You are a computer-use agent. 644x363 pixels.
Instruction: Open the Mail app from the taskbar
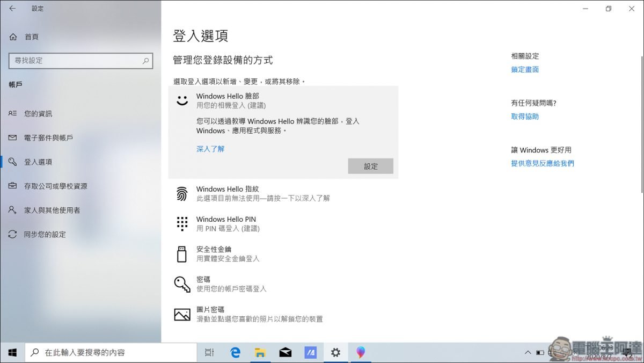click(x=286, y=352)
